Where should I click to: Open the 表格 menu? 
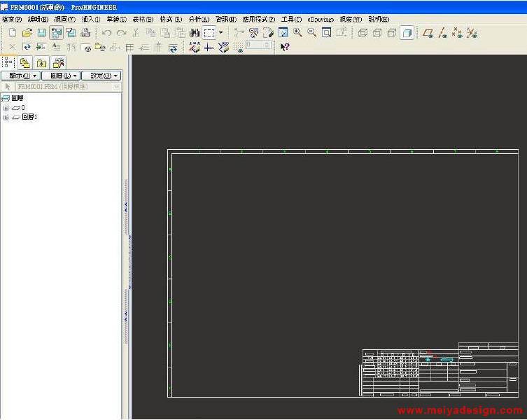pyautogui.click(x=143, y=20)
